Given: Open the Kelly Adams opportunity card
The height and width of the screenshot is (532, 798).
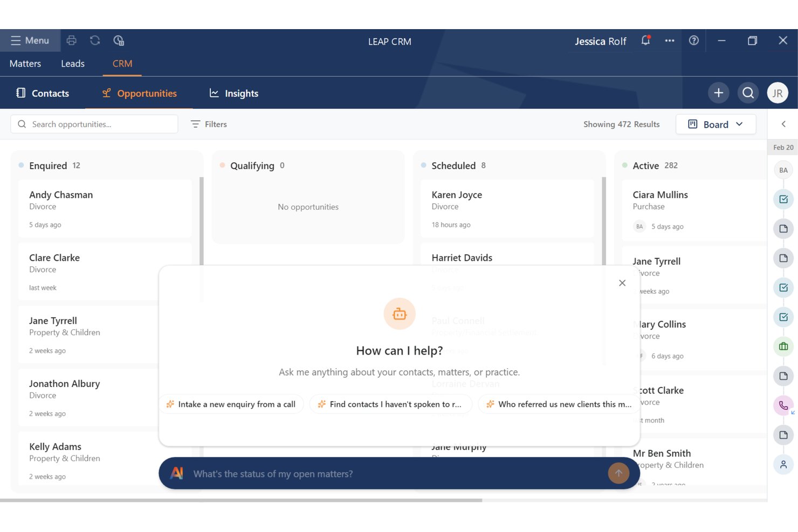Looking at the screenshot, I should tap(89, 458).
